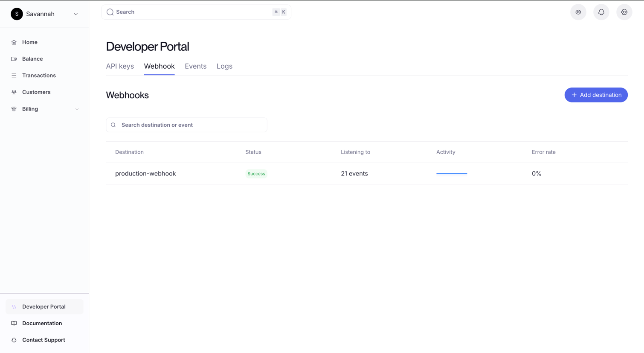Click the Balance wallet icon
Screen dimensions: 644x353
[x=14, y=59]
